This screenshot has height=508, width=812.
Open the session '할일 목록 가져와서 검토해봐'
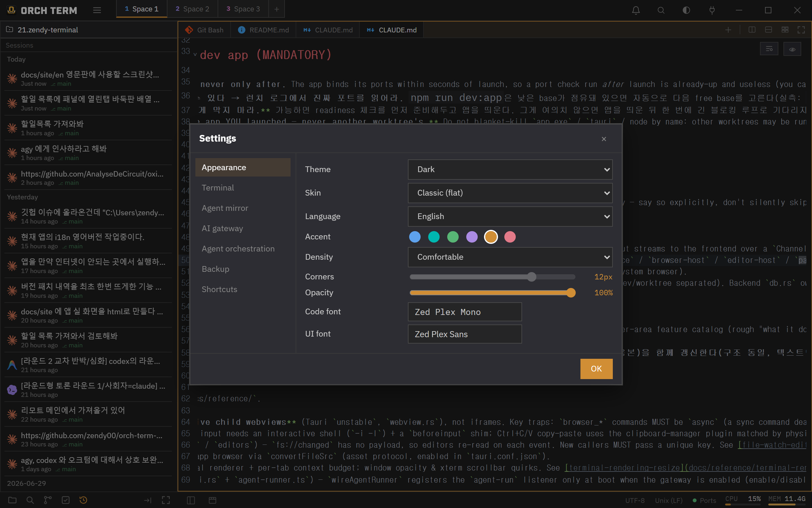tap(88, 340)
